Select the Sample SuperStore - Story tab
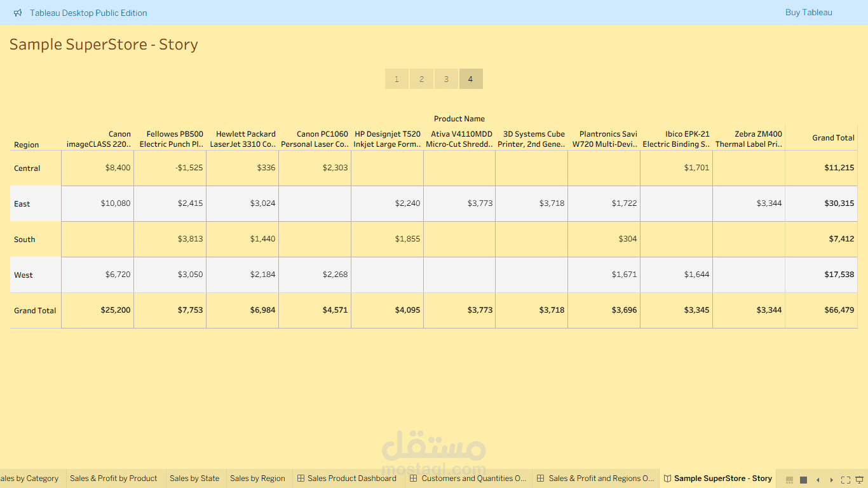 [x=718, y=478]
